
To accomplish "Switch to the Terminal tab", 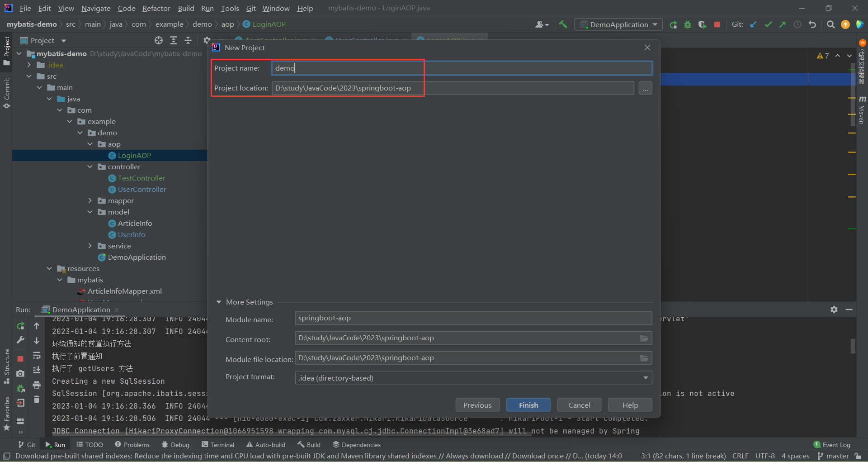I will click(x=218, y=445).
